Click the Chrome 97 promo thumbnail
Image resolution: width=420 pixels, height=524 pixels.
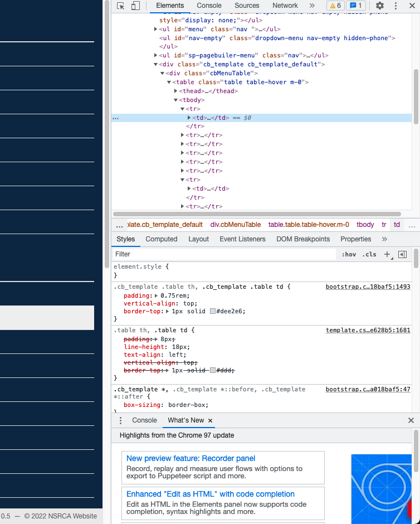tap(381, 488)
